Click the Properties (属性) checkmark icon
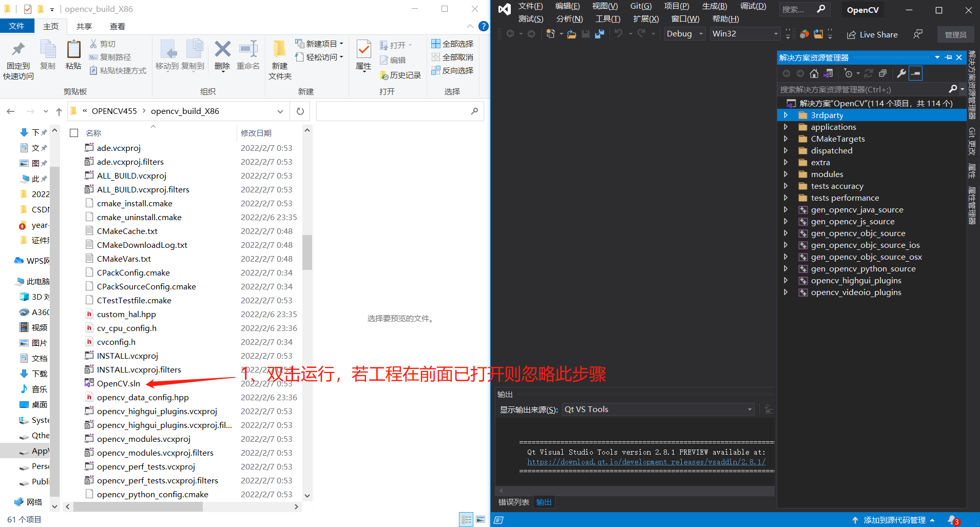Viewport: 980px width, 527px height. coord(363,49)
